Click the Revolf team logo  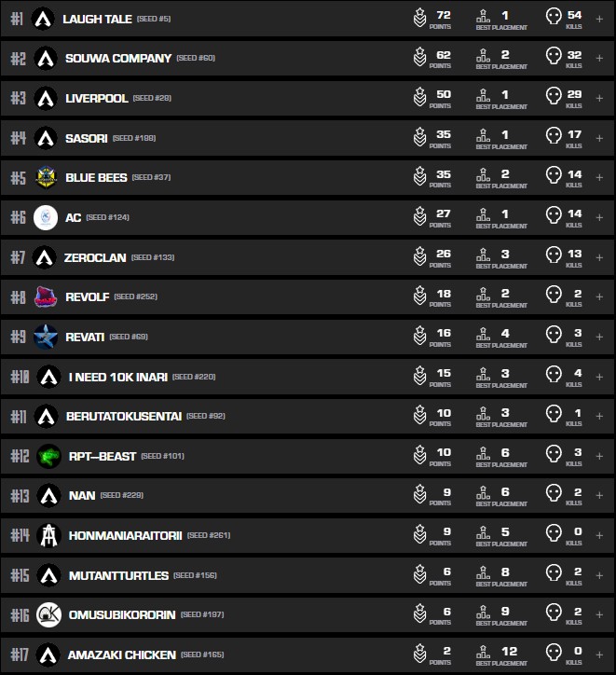click(x=46, y=296)
